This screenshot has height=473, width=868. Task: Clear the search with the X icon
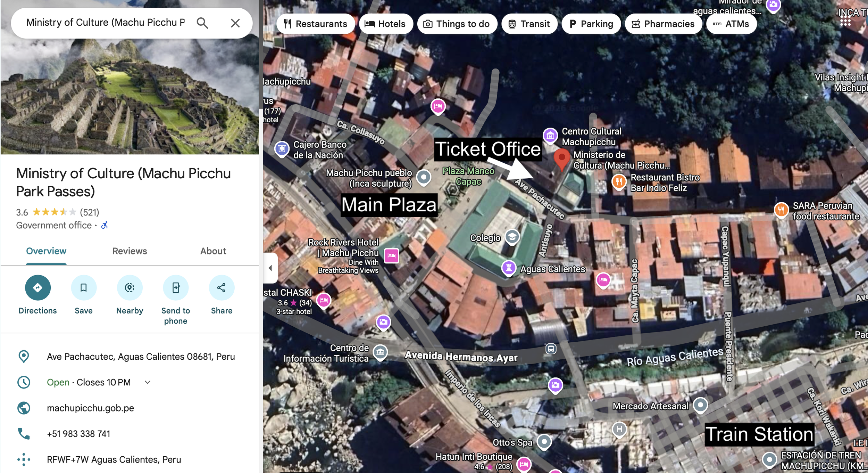[235, 23]
